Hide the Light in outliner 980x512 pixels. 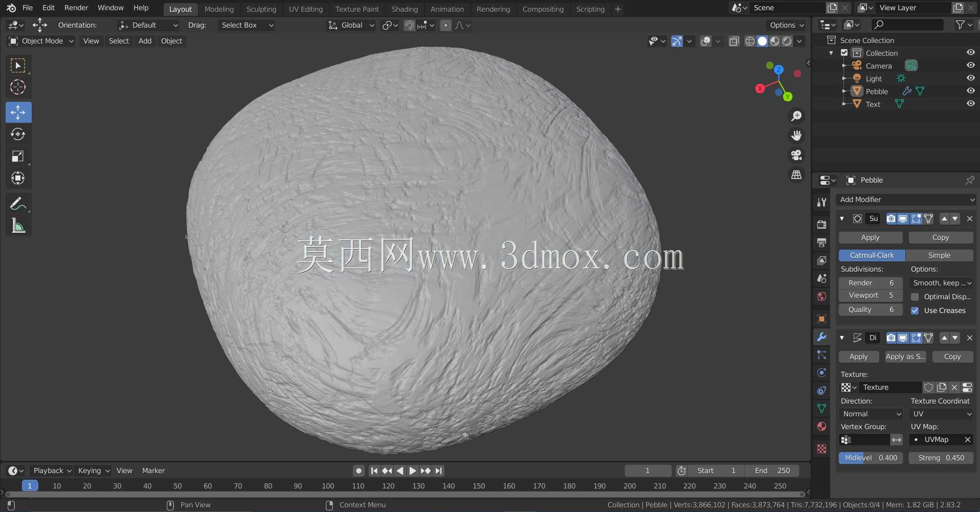[970, 78]
